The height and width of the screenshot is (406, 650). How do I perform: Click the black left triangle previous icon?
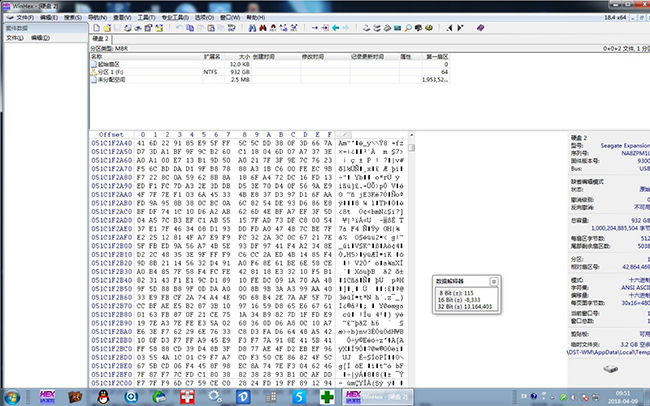pos(450,28)
